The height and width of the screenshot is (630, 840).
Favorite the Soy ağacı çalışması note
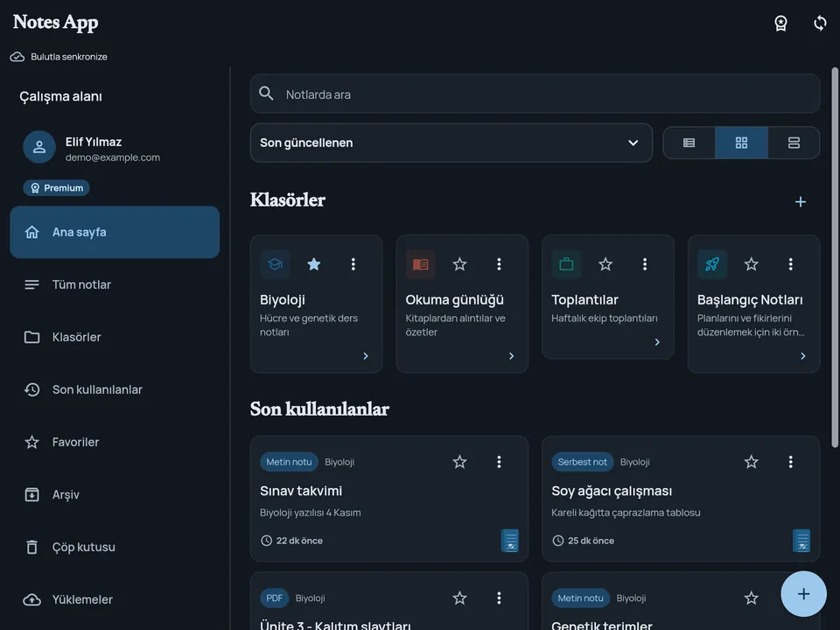point(751,462)
